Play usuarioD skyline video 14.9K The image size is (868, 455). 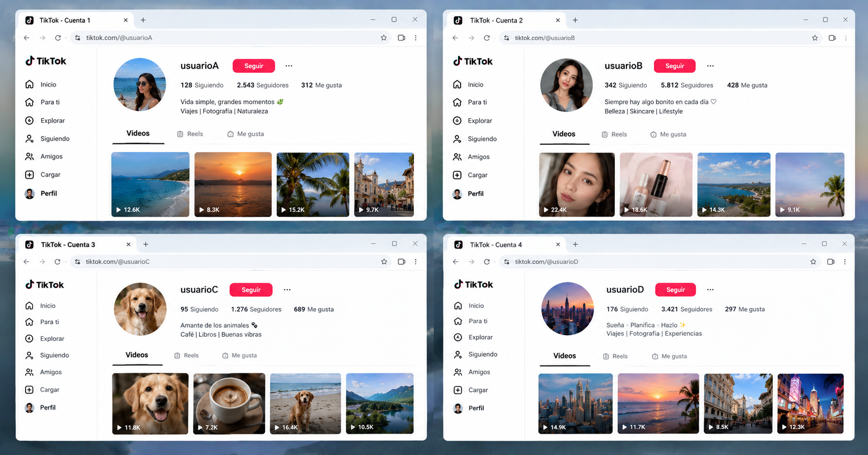575,403
